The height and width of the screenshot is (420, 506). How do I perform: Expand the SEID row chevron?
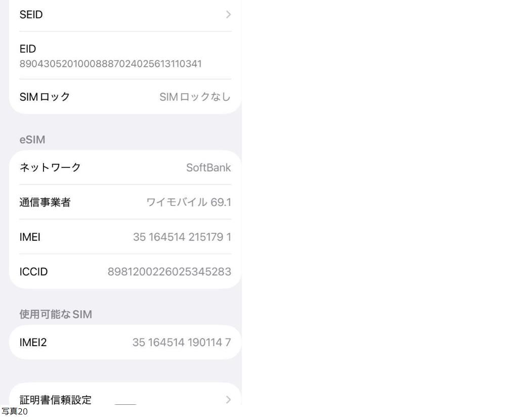coord(228,15)
